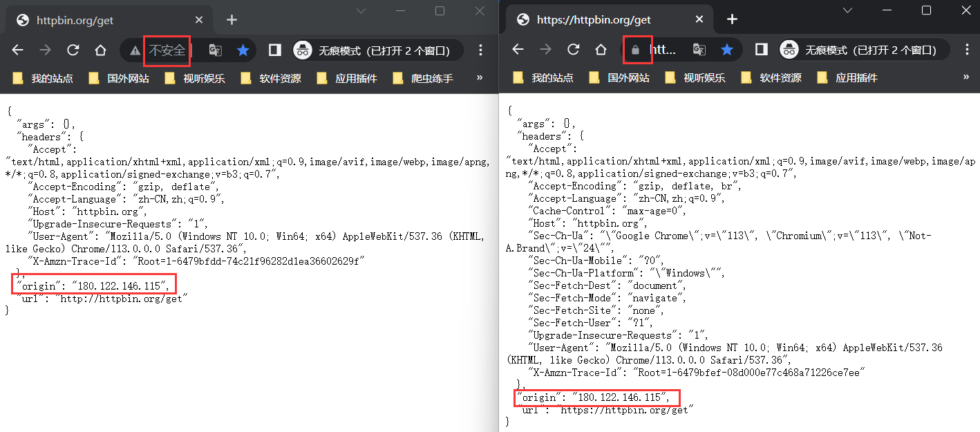Open the three-dot Chrome menu in the left window

pyautogui.click(x=481, y=50)
